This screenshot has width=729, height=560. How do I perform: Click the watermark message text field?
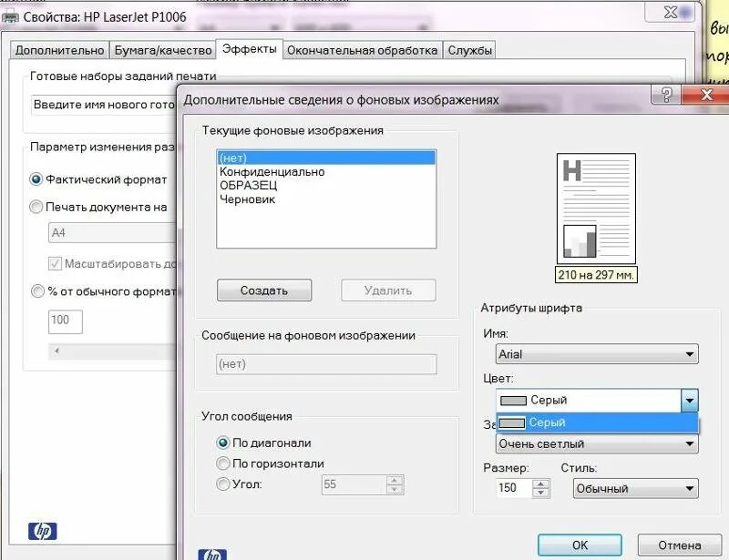(326, 364)
